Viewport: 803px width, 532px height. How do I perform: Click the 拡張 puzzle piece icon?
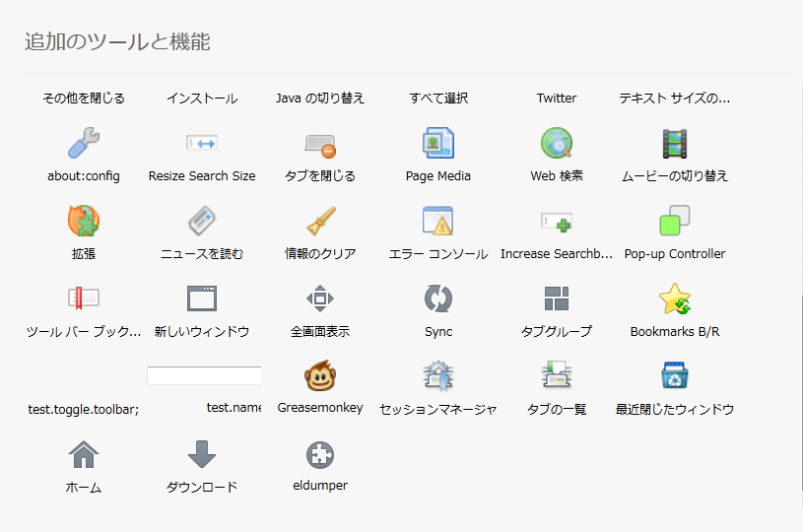84,221
